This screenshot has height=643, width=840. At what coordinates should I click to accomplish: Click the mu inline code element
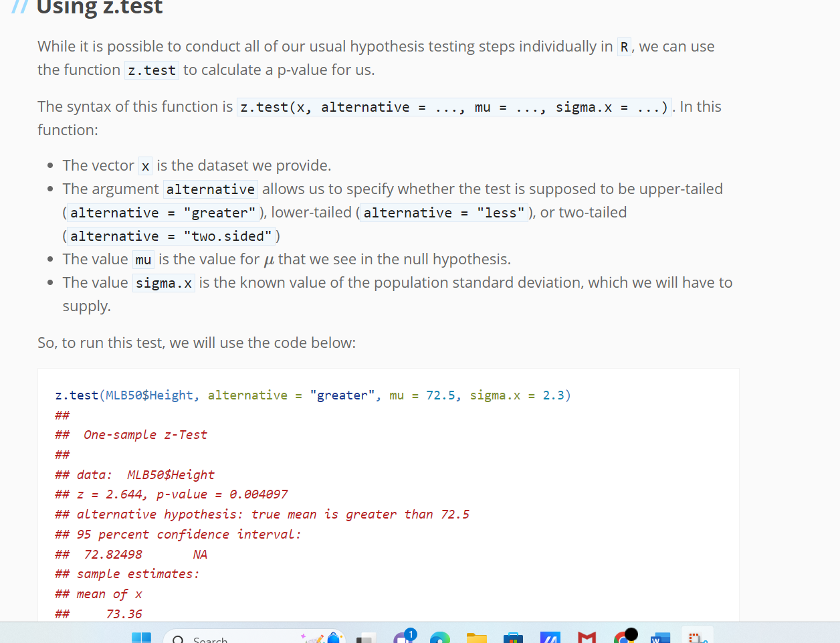(143, 259)
